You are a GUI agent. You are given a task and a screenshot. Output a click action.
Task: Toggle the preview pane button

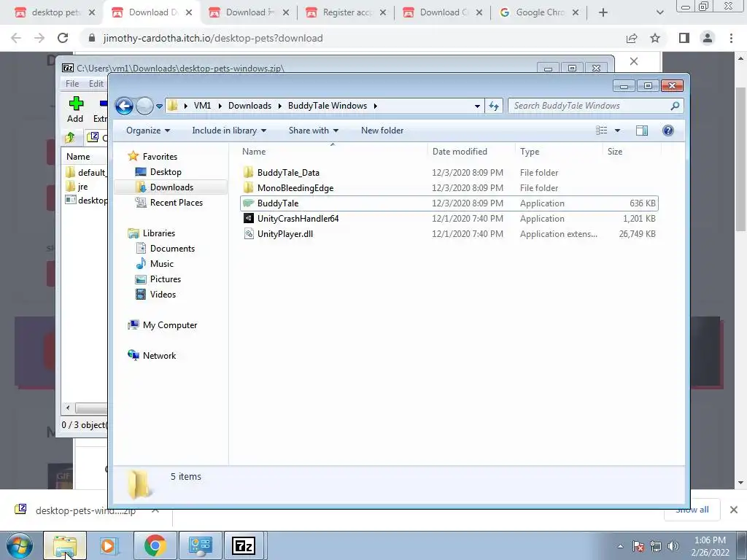coord(642,131)
